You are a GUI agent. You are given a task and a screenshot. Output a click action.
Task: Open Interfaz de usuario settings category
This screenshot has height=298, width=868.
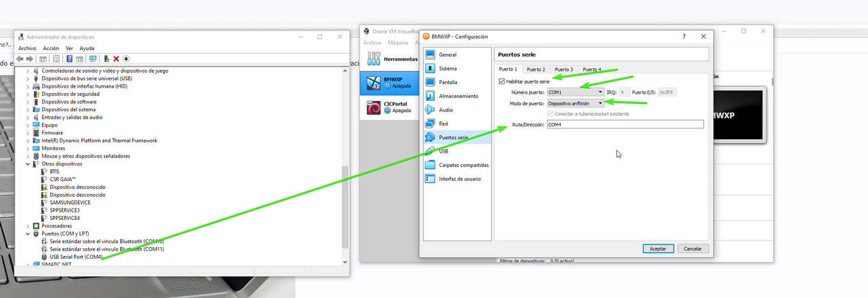coord(456,179)
